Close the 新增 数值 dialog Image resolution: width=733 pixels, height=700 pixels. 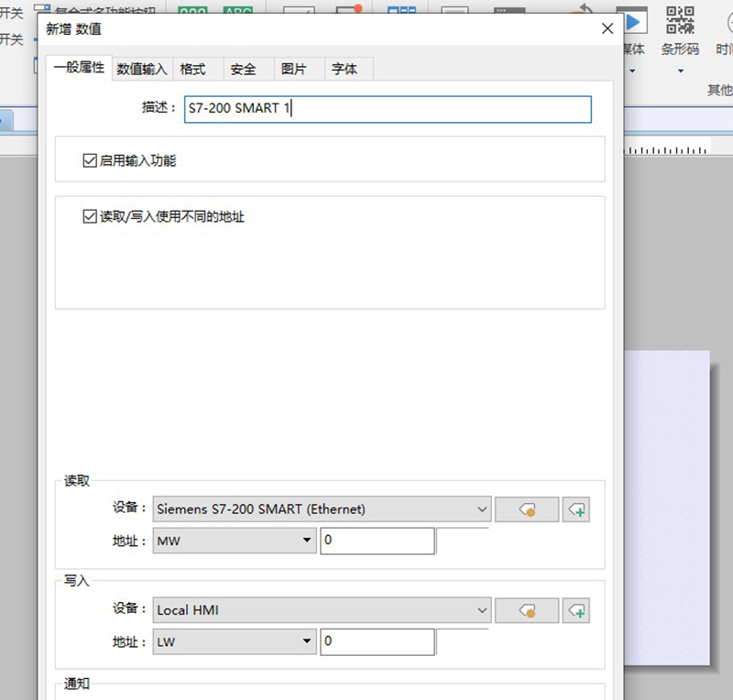pyautogui.click(x=607, y=28)
